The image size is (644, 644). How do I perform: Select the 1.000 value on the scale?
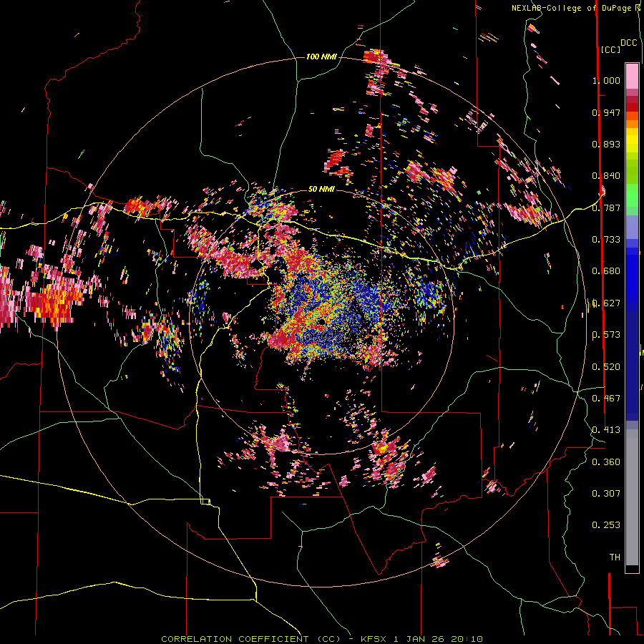tap(606, 80)
